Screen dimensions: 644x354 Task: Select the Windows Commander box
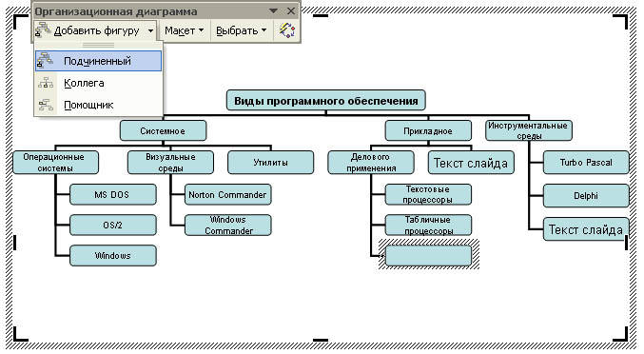pyautogui.click(x=228, y=225)
